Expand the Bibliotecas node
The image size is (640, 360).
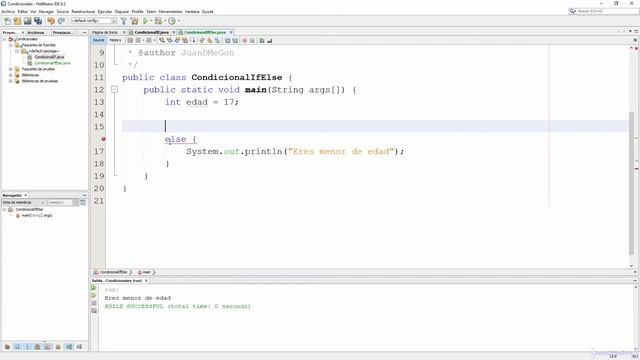[11, 75]
